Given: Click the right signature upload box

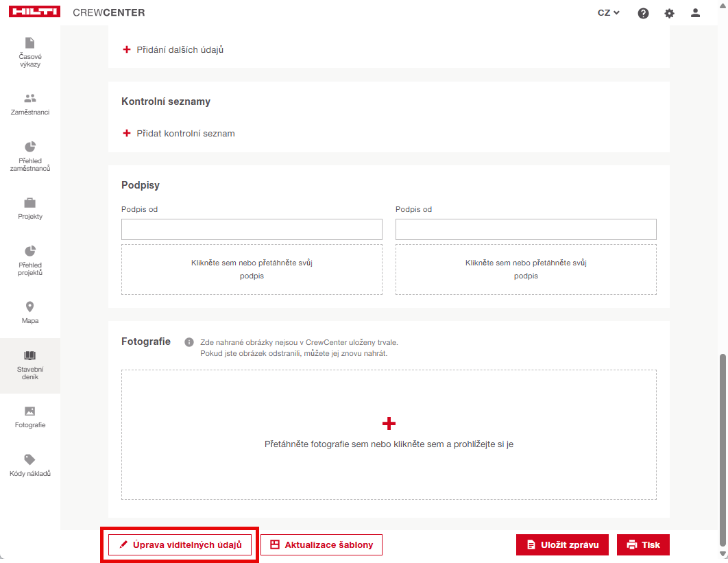Looking at the screenshot, I should pos(526,269).
